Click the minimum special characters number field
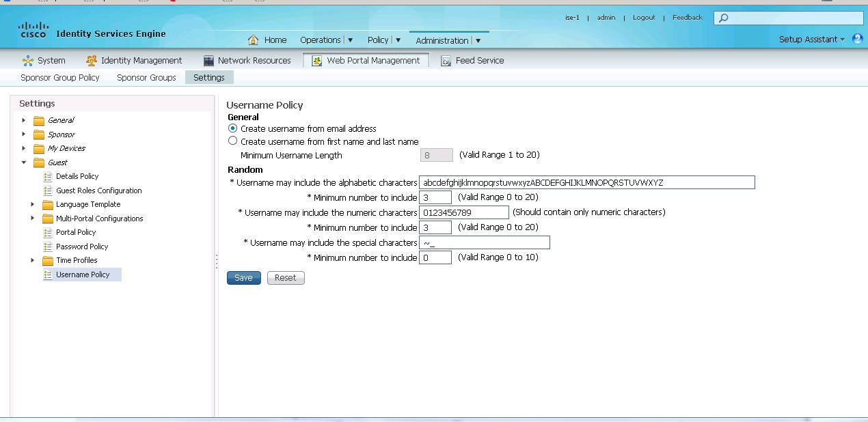 pos(435,257)
